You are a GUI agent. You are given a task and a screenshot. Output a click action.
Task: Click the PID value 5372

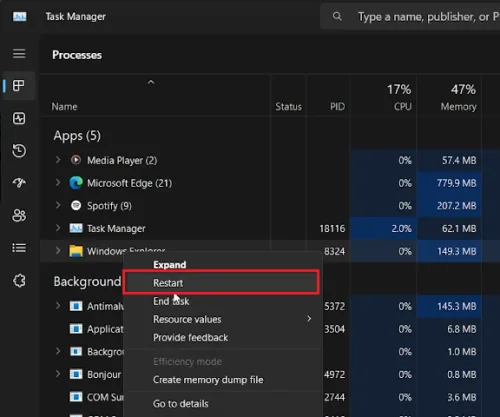coord(335,306)
